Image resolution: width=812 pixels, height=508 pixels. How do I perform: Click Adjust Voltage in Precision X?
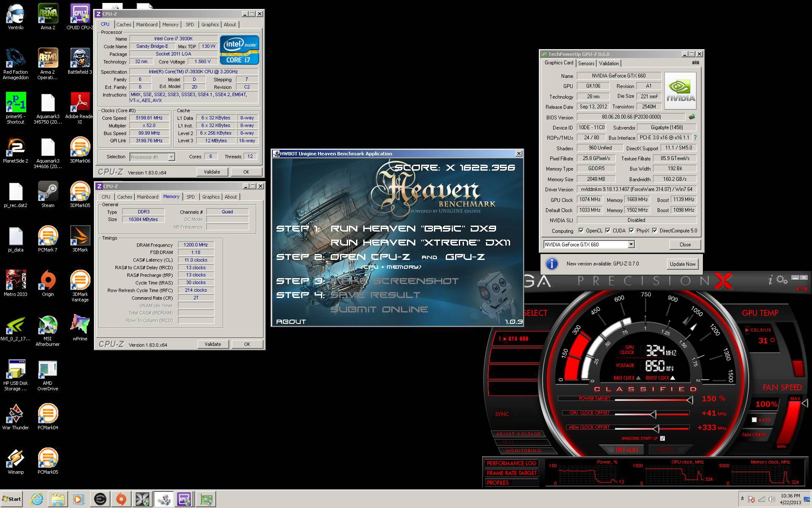coord(518,434)
